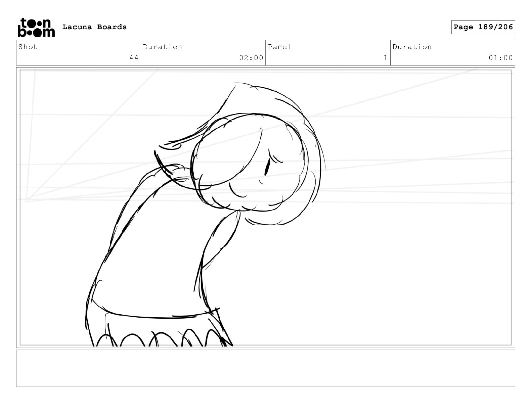Click the empty notes box below panel
Viewport: 532px width, 411px height.
(x=266, y=368)
